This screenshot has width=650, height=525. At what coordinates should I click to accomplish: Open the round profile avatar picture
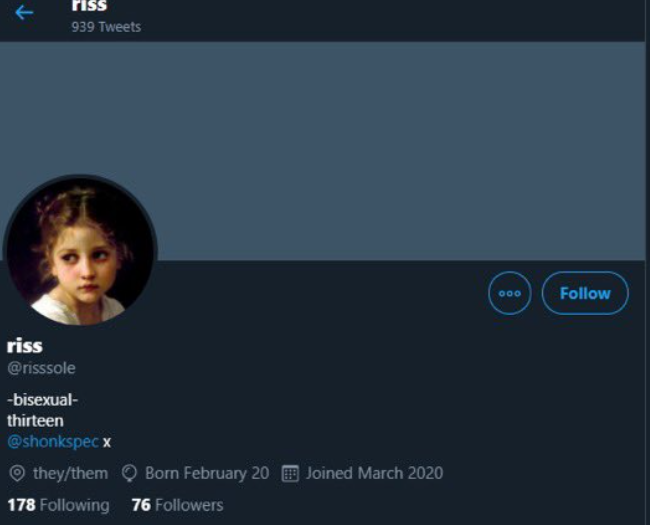tap(80, 250)
